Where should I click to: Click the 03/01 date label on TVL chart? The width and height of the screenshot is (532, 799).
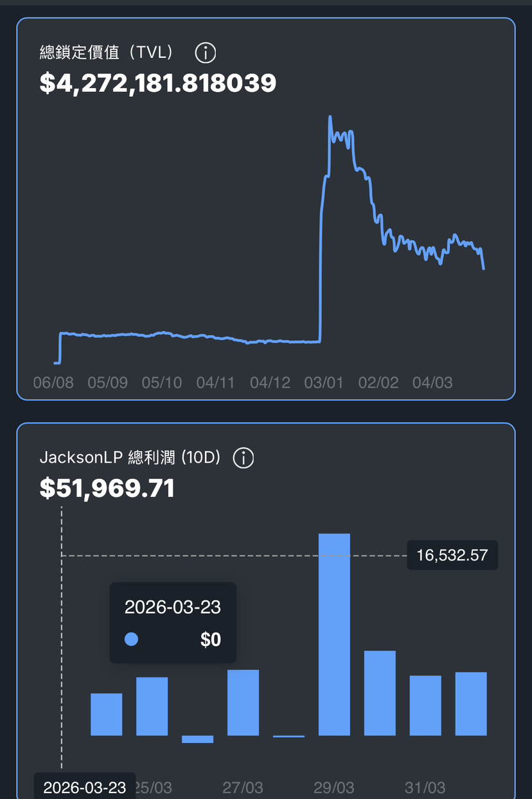click(x=324, y=383)
